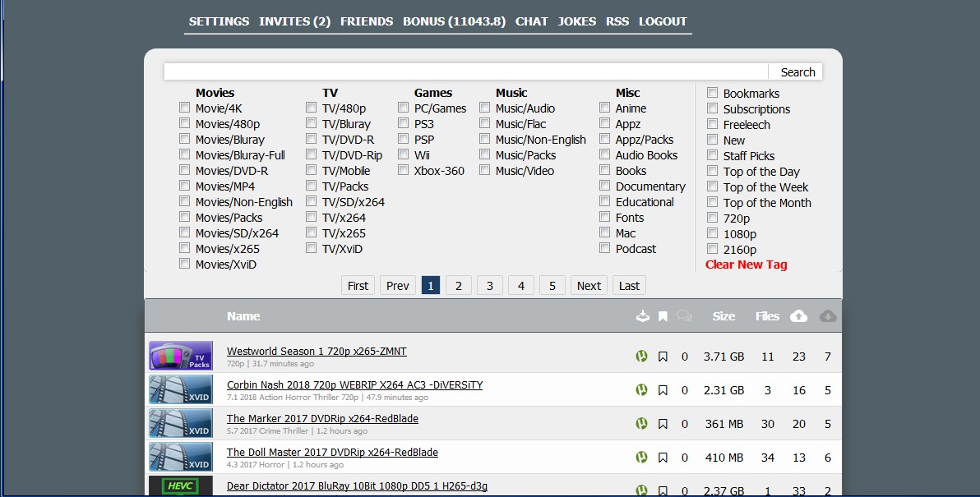The image size is (980, 497).
Task: Open the SETTINGS menu item
Action: [x=219, y=21]
